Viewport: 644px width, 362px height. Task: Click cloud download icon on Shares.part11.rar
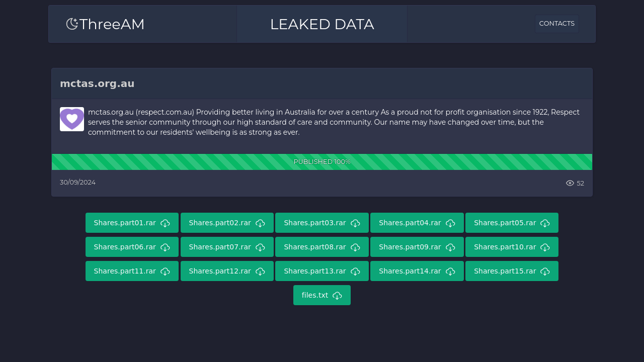[165, 271]
